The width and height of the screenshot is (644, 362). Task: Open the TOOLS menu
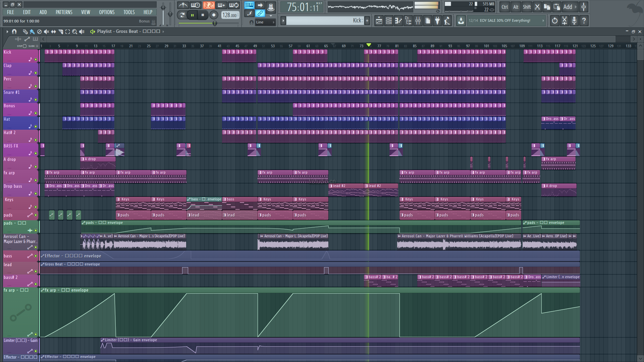[129, 12]
